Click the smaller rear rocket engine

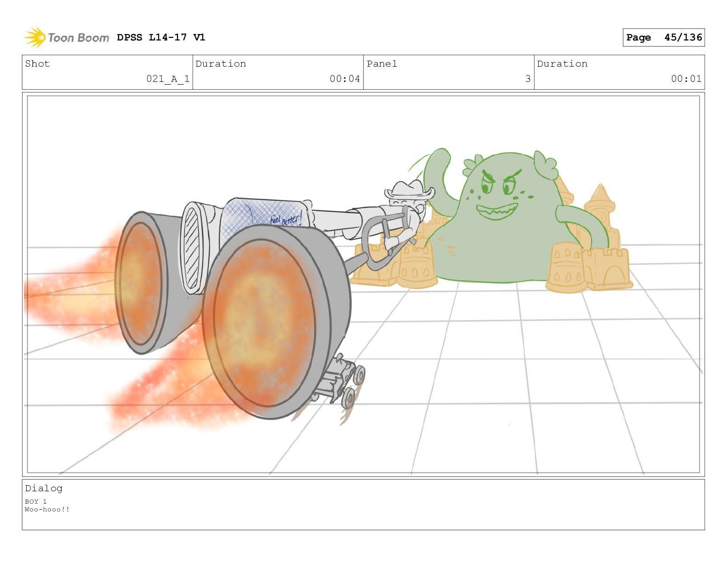click(140, 283)
